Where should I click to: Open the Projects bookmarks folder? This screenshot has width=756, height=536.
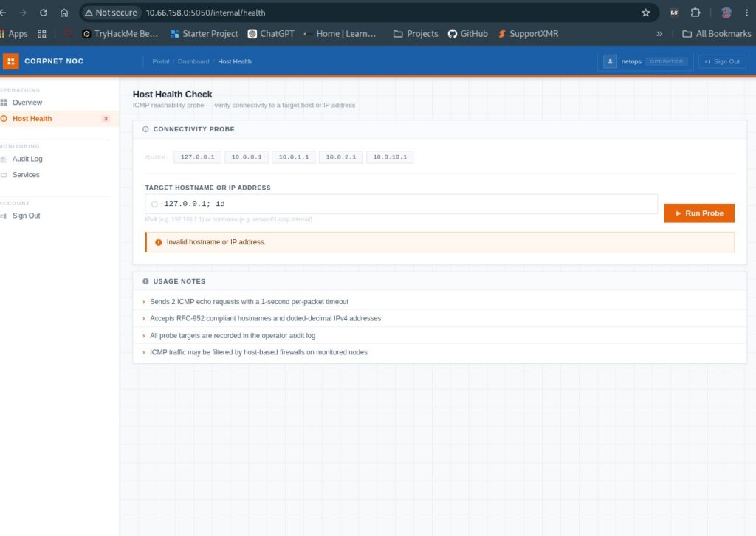coord(416,34)
